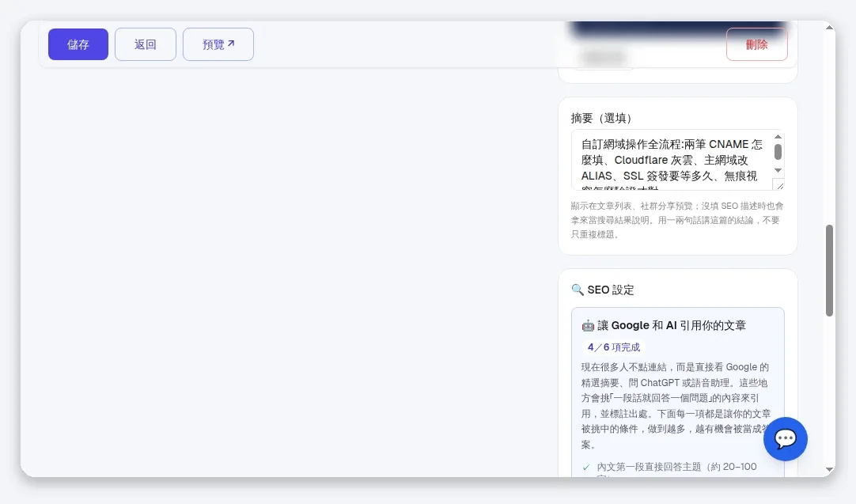The image size is (856, 504).
Task: Click the summary textarea scrollbar thumb
Action: click(778, 152)
